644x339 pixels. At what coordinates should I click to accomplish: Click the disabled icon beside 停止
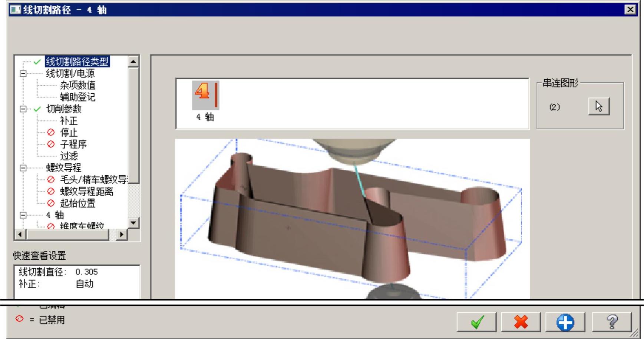(x=51, y=132)
